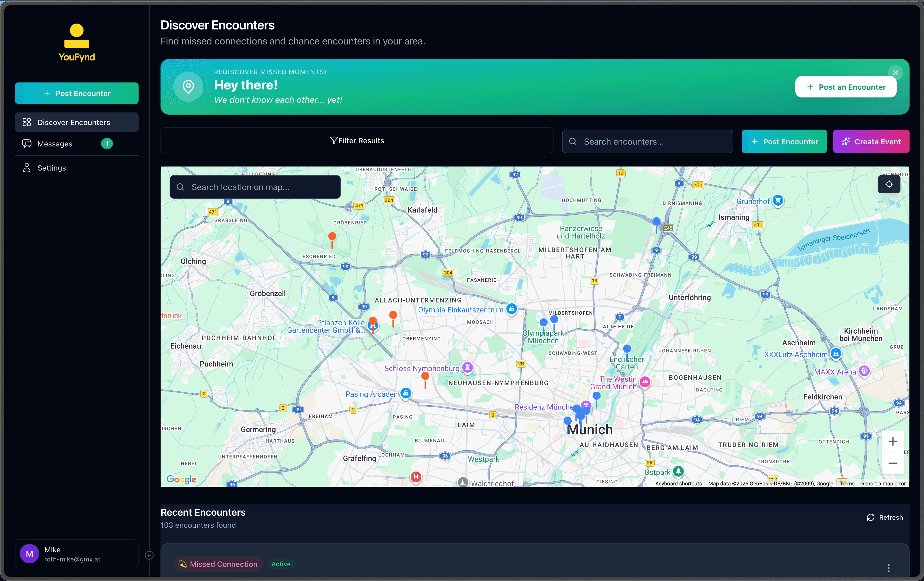
Task: Click the search magnifier in encounters field
Action: coord(572,142)
